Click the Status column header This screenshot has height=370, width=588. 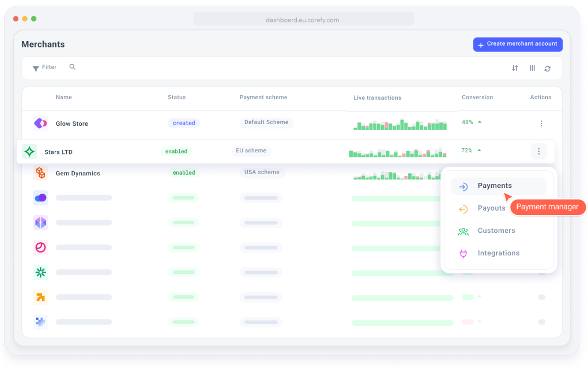176,97
